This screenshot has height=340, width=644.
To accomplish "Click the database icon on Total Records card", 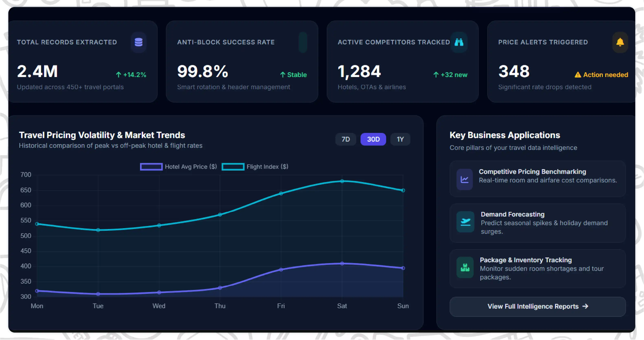I will coord(138,42).
